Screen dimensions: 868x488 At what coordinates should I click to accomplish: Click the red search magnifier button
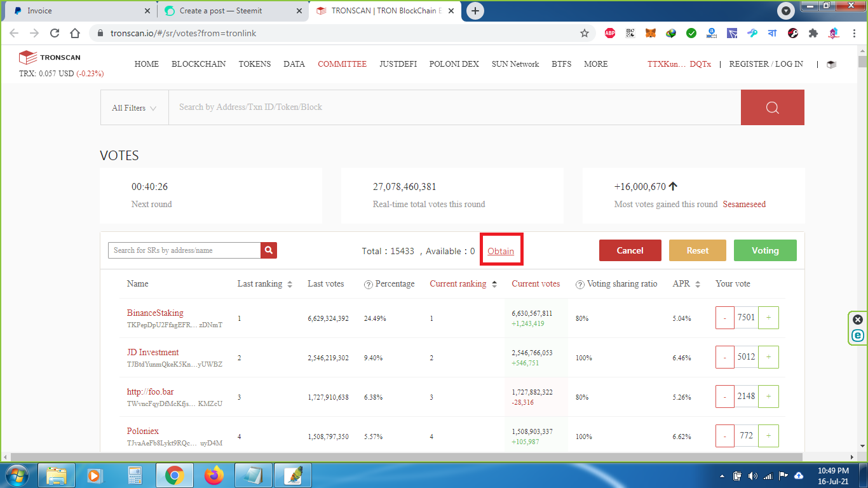773,107
